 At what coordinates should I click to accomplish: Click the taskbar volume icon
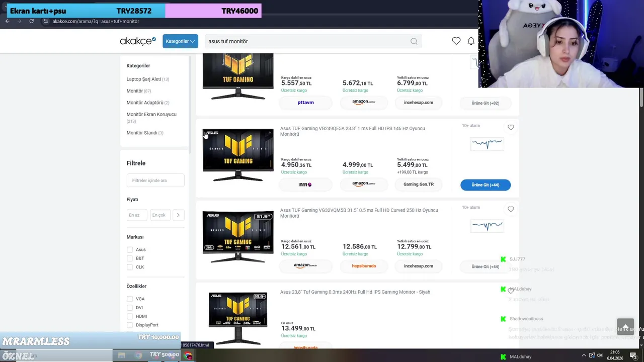[x=600, y=355]
